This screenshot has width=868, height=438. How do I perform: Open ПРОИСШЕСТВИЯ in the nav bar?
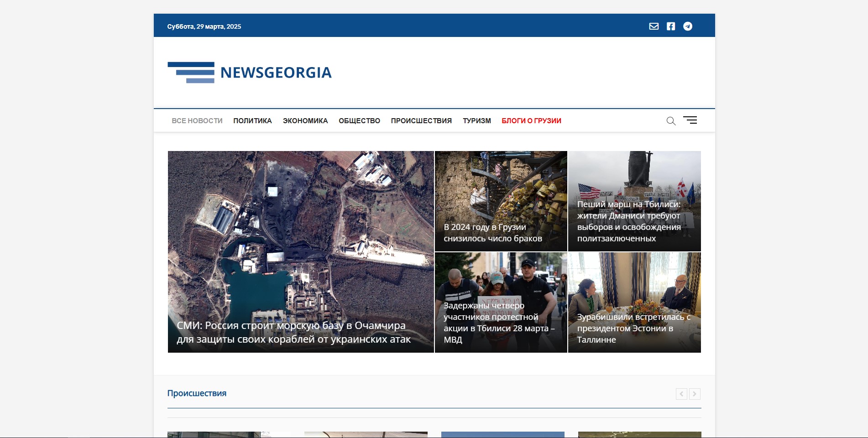click(x=421, y=121)
